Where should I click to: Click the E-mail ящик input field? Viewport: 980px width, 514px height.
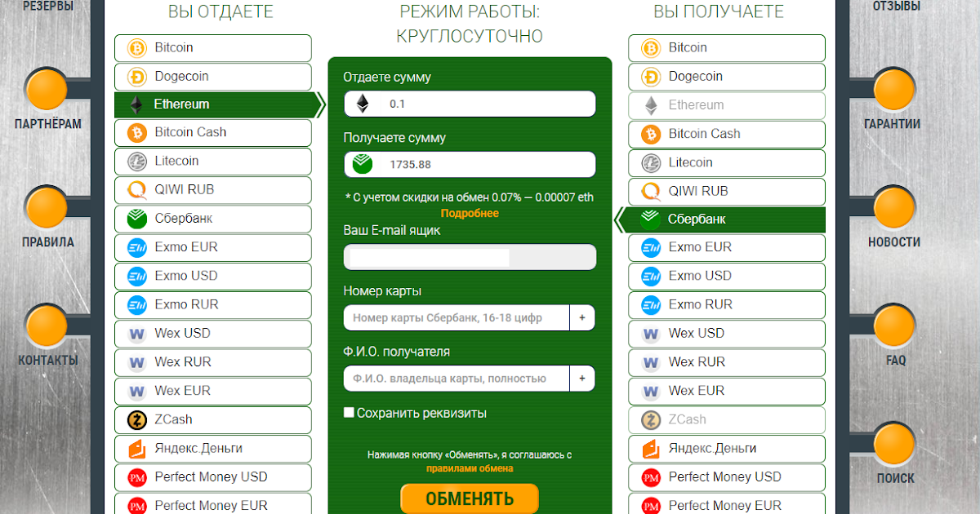(x=470, y=257)
